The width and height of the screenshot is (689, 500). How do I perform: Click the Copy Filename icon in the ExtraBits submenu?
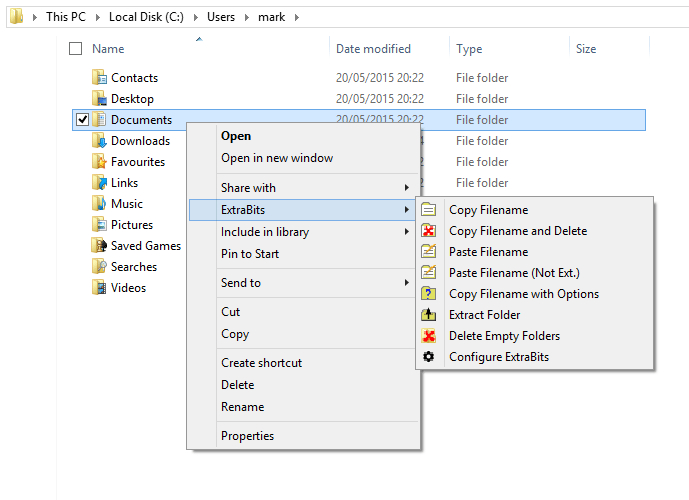click(429, 210)
